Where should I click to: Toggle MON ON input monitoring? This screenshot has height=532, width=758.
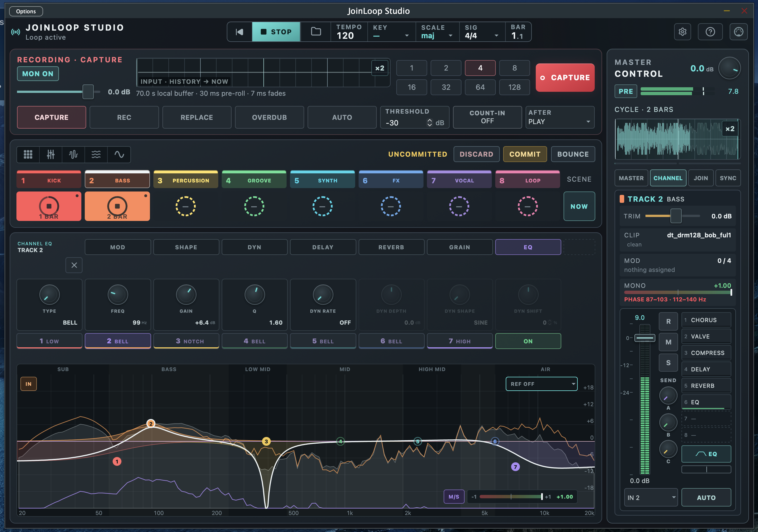pos(38,74)
